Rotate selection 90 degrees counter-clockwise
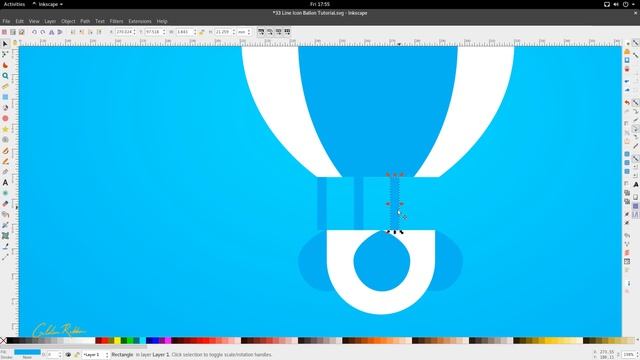Viewport: 640px width, 360px height. pyautogui.click(x=34, y=32)
